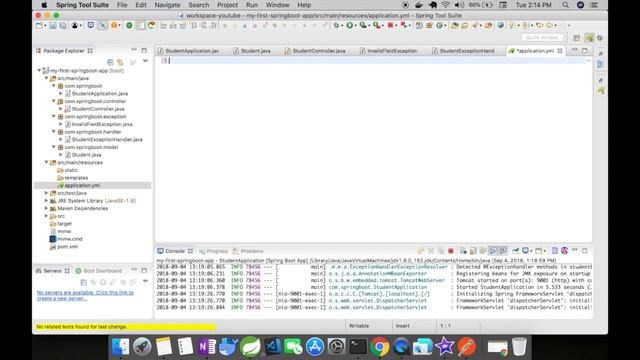Click the Writable status bar entry
Screen dimensions: 640x360
pos(359,326)
